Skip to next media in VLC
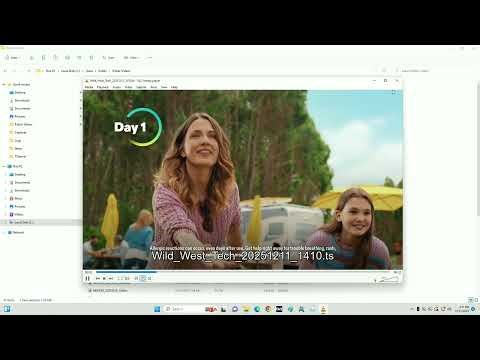480x360 pixels. [111, 278]
